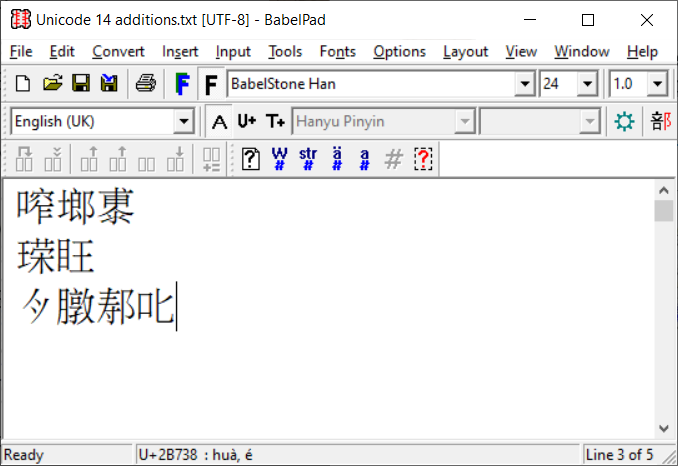The image size is (678, 466).
Task: Click the vertical scrollbar thumb
Action: (664, 211)
